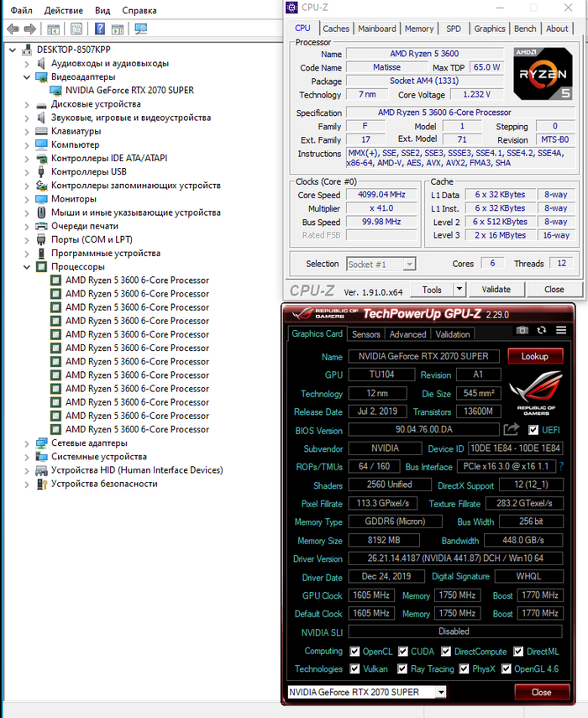Open the CPU-Z Tools dropdown arrow
The image size is (588, 718).
(459, 289)
